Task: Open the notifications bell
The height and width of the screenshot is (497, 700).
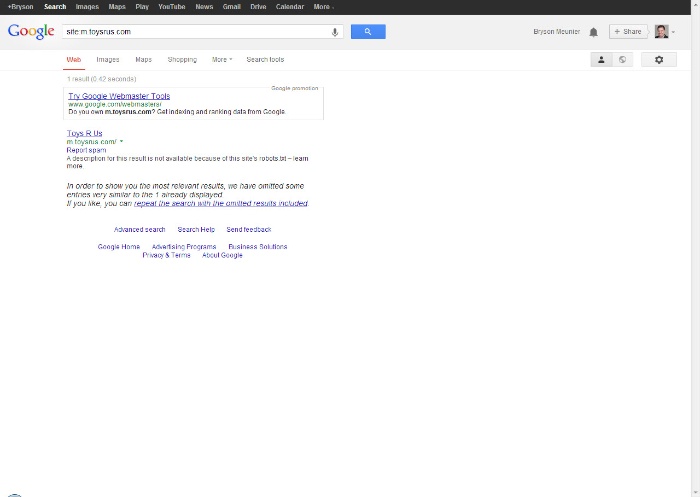Action: [593, 32]
